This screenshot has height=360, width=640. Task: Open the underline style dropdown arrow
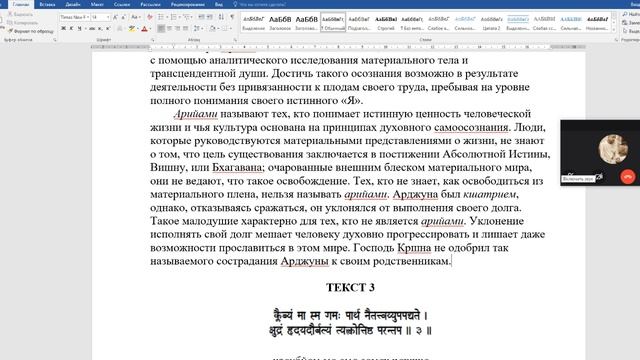click(85, 29)
